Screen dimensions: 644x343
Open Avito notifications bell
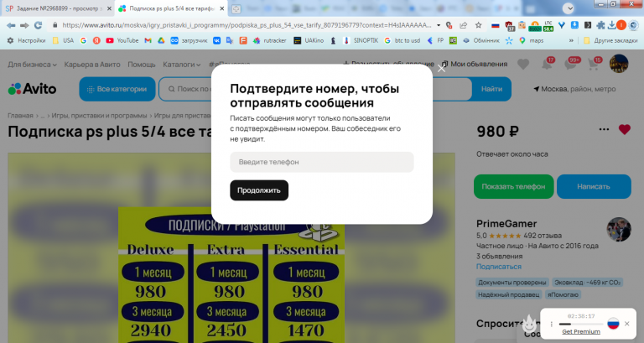click(547, 64)
